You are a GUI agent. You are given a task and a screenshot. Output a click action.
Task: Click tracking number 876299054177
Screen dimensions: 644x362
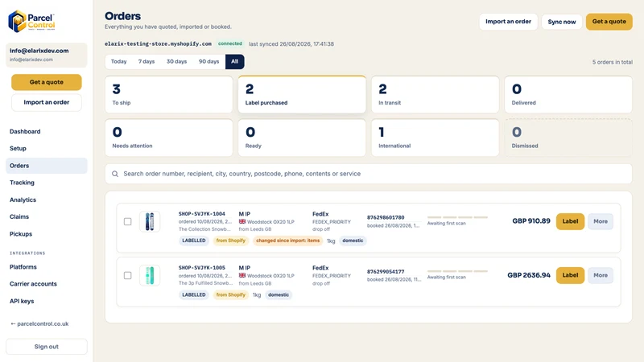point(386,272)
